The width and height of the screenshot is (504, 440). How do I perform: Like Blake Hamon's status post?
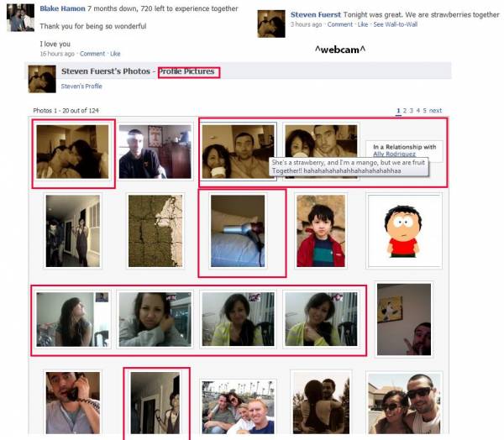(x=115, y=54)
